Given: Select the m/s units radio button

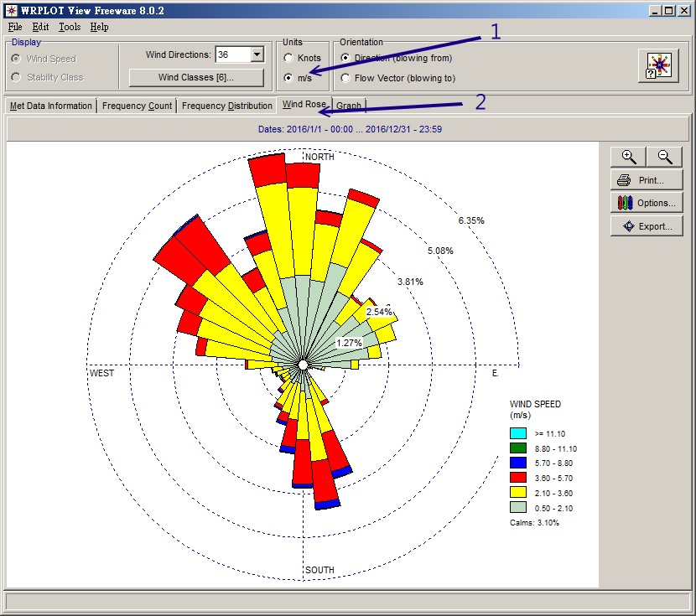Looking at the screenshot, I should pyautogui.click(x=289, y=78).
